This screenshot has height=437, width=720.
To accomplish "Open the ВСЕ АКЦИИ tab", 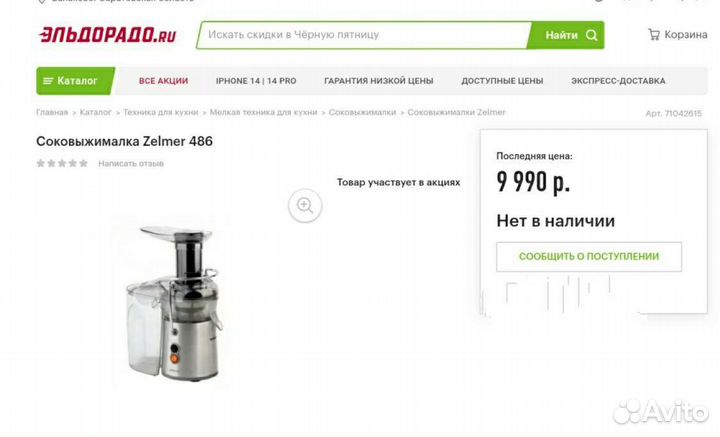I will [163, 81].
